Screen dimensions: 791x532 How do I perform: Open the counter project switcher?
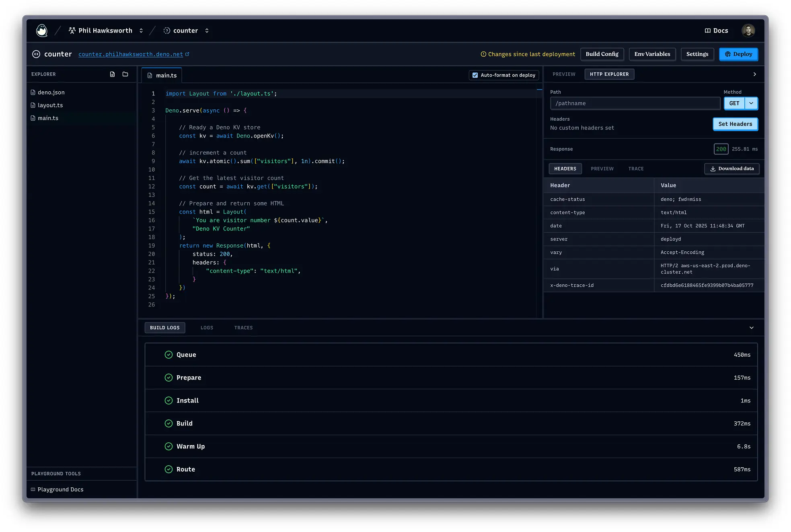click(x=207, y=31)
